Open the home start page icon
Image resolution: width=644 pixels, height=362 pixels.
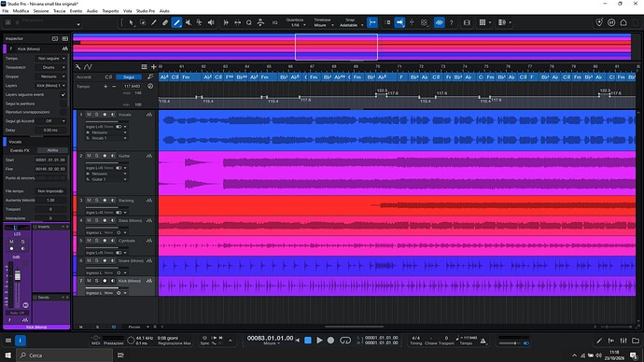pyautogui.click(x=623, y=22)
